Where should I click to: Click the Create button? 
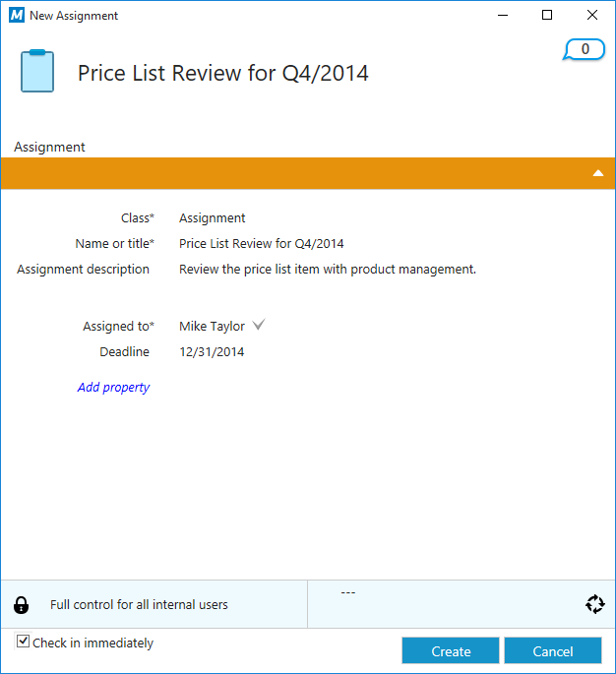tap(451, 651)
